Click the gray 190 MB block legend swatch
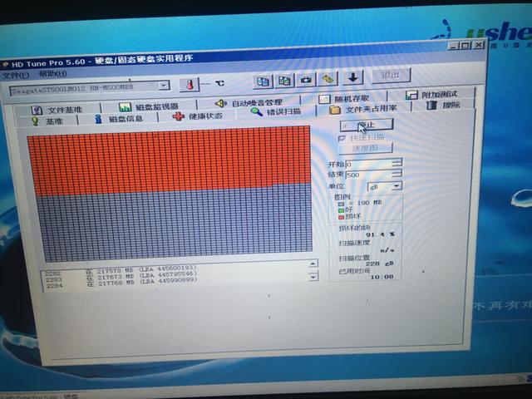This screenshot has width=532, height=399. pos(341,204)
